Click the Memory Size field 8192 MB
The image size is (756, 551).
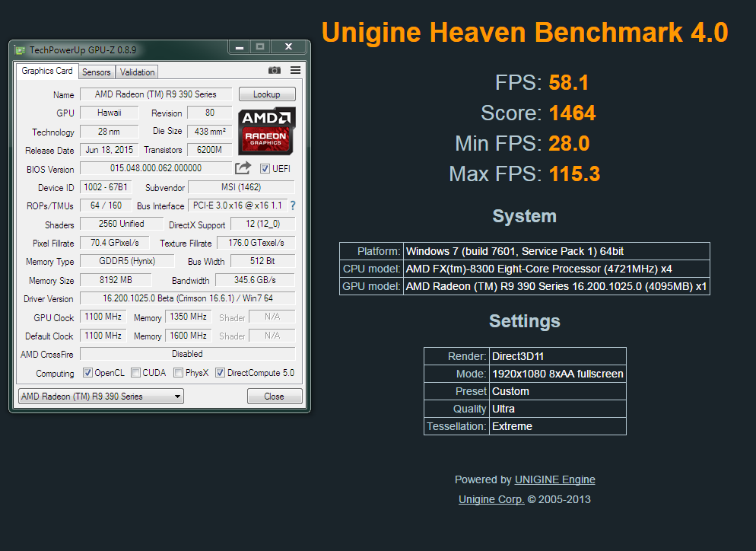click(x=116, y=280)
